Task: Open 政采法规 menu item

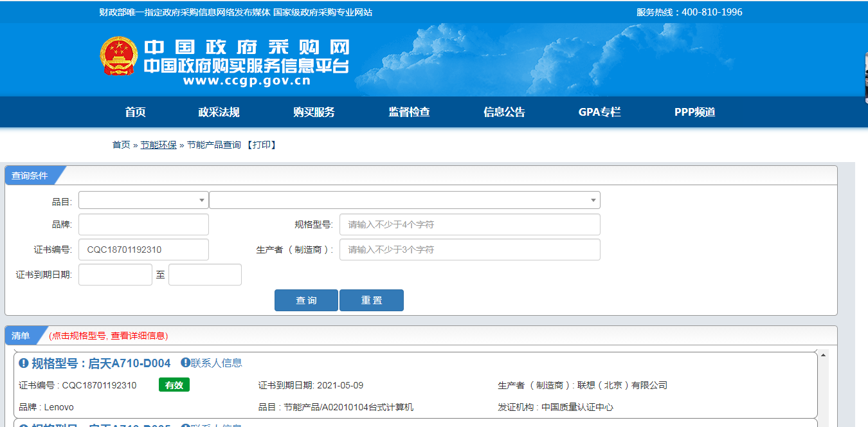Action: coord(219,112)
